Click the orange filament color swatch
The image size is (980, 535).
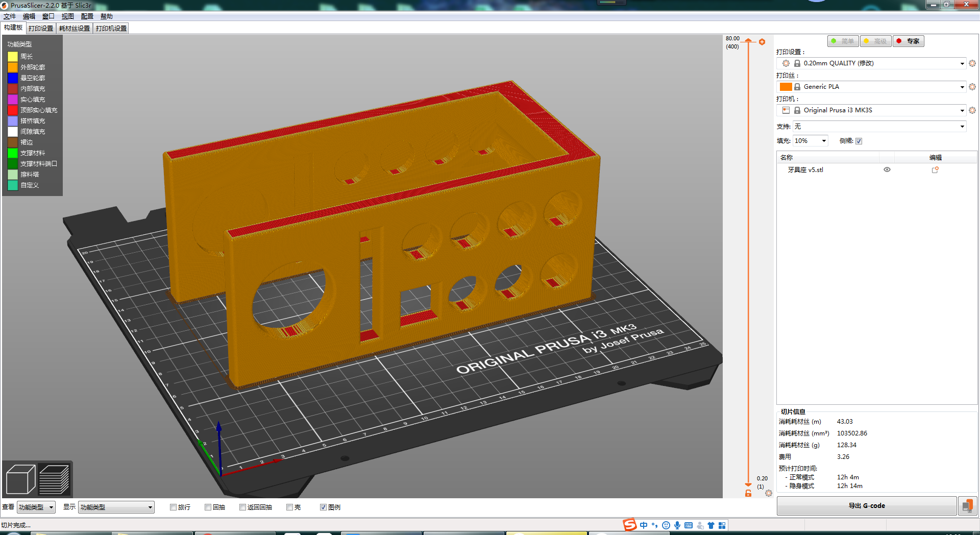[x=786, y=86]
